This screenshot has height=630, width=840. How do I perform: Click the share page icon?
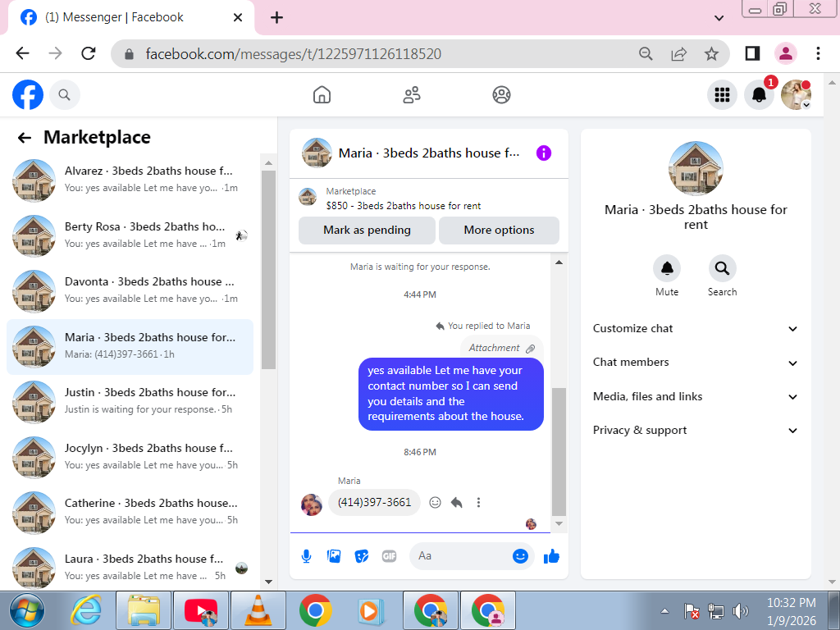click(x=678, y=53)
